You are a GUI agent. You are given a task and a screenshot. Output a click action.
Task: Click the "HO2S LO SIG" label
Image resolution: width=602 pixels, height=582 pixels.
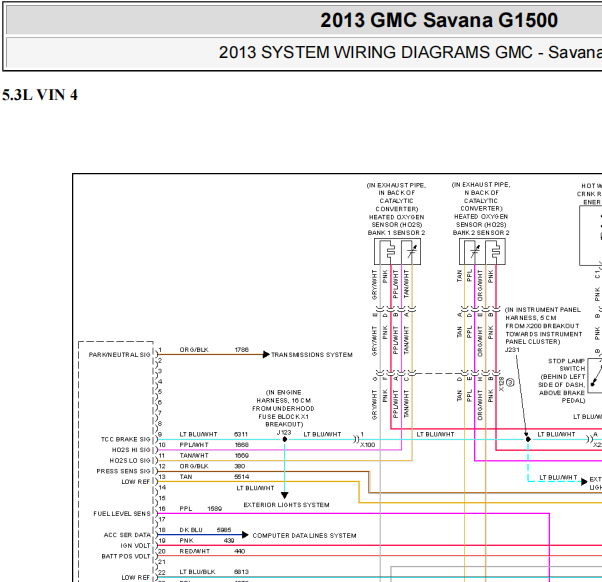point(130,460)
